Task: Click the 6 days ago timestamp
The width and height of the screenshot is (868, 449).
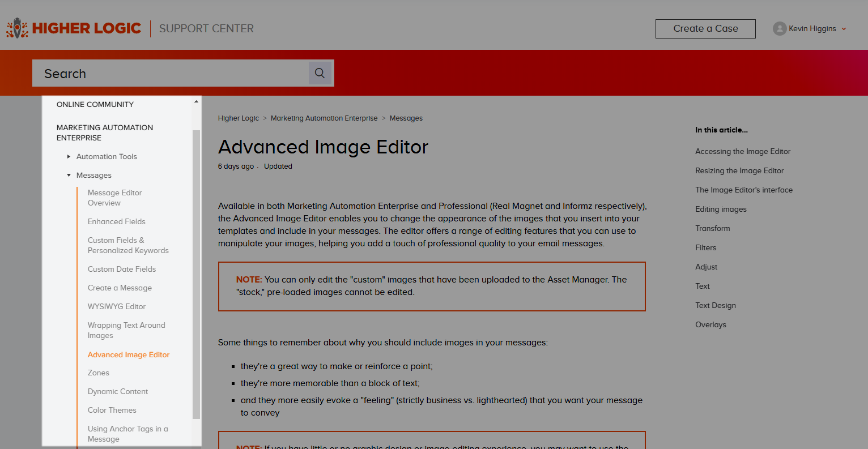Action: click(x=236, y=166)
